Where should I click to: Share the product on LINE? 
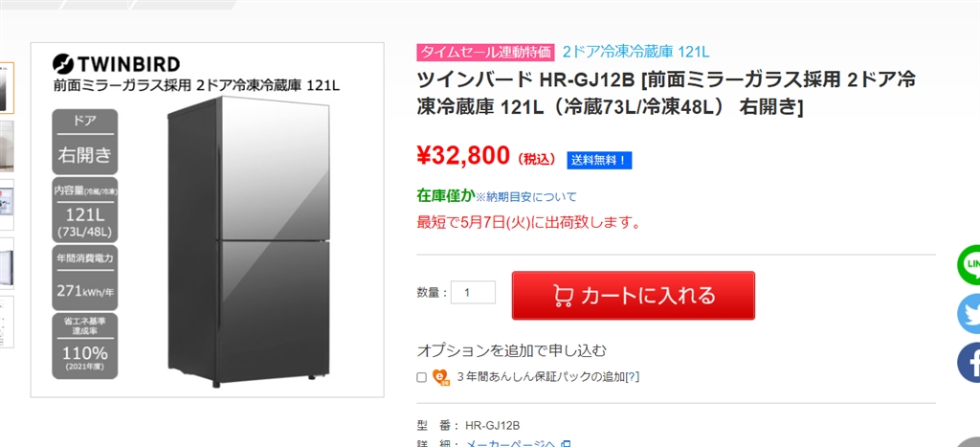click(969, 266)
